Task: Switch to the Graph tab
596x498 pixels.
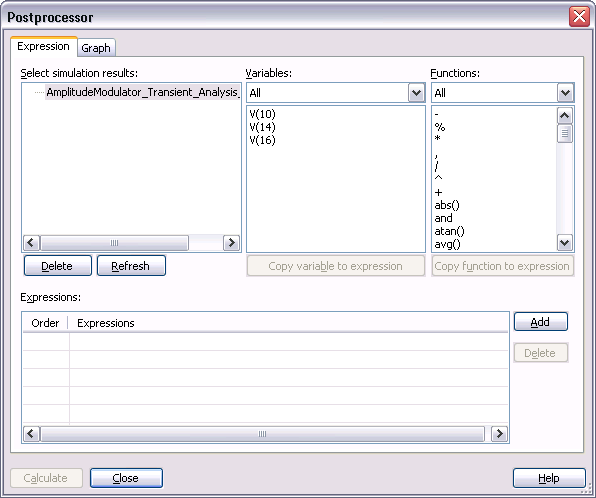Action: [96, 48]
